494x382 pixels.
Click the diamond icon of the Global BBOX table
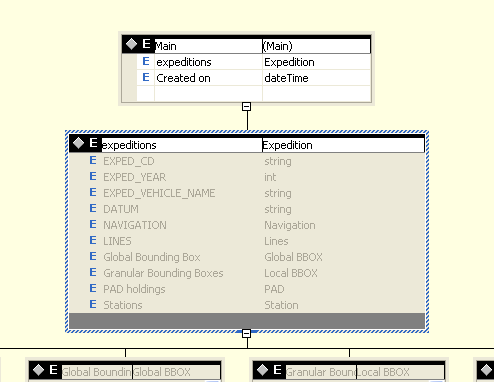click(38, 370)
